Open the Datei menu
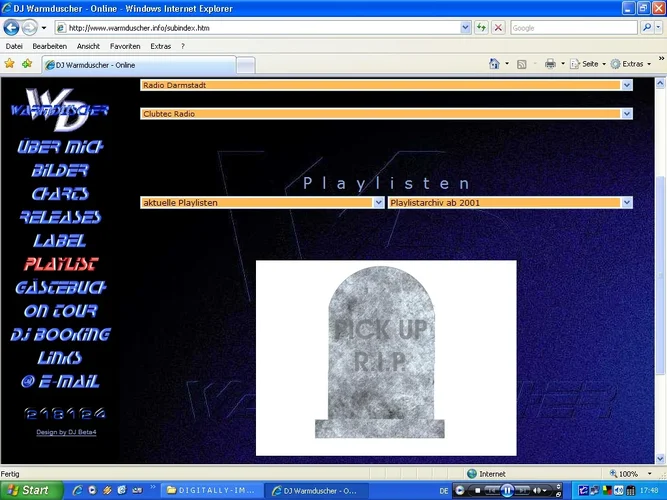 (14, 46)
